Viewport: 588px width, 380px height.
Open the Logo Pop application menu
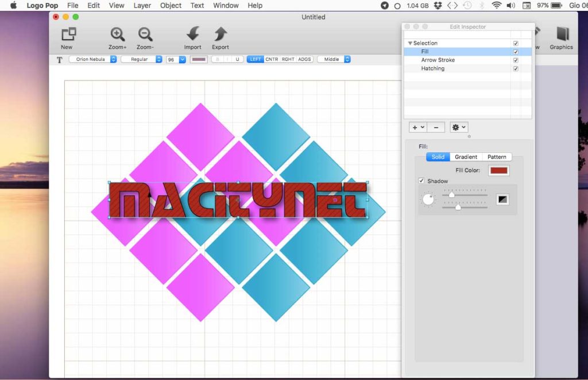point(42,5)
